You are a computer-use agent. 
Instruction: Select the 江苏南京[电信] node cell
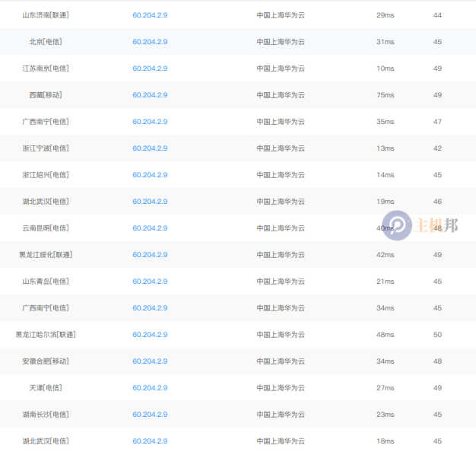[x=46, y=68]
